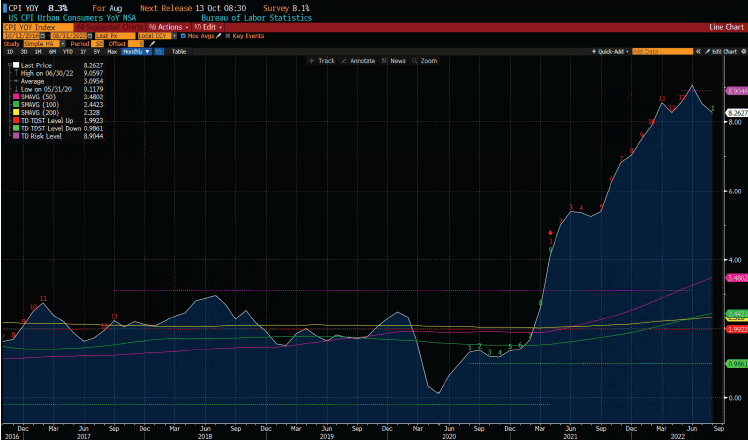Expand the Monthly periodicity dropdown
The image size is (748, 440).
click(136, 51)
